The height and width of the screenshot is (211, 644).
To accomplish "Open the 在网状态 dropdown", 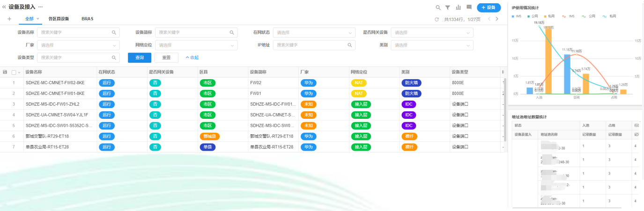I will [x=314, y=33].
